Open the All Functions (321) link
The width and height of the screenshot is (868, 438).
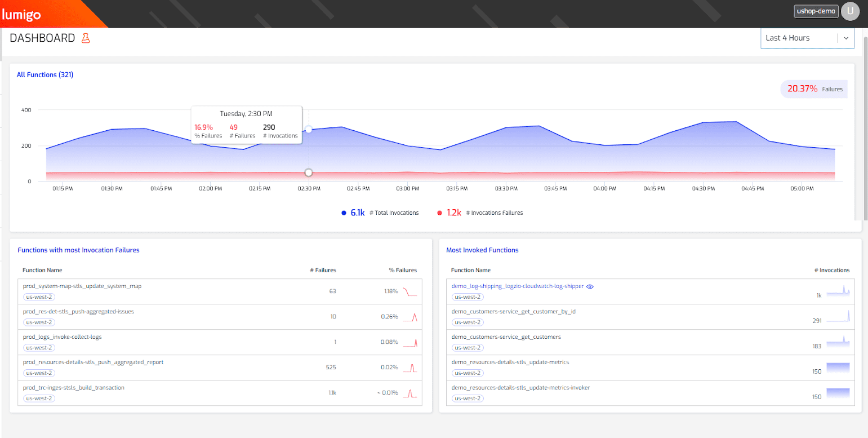click(45, 74)
